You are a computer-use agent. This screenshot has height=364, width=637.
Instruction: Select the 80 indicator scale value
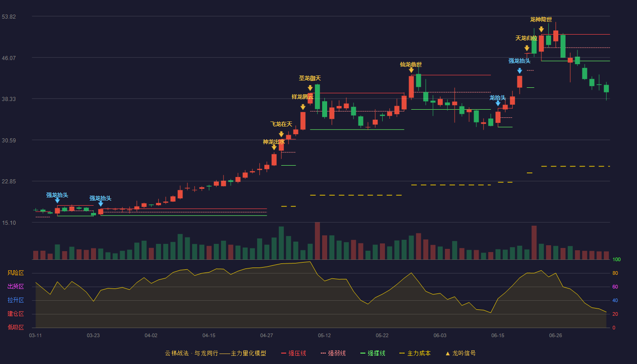pos(615,273)
